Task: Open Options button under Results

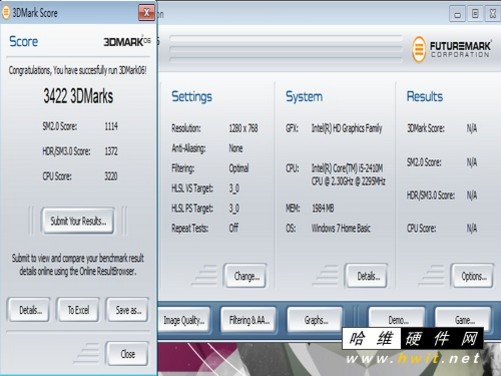Action: 473,276
